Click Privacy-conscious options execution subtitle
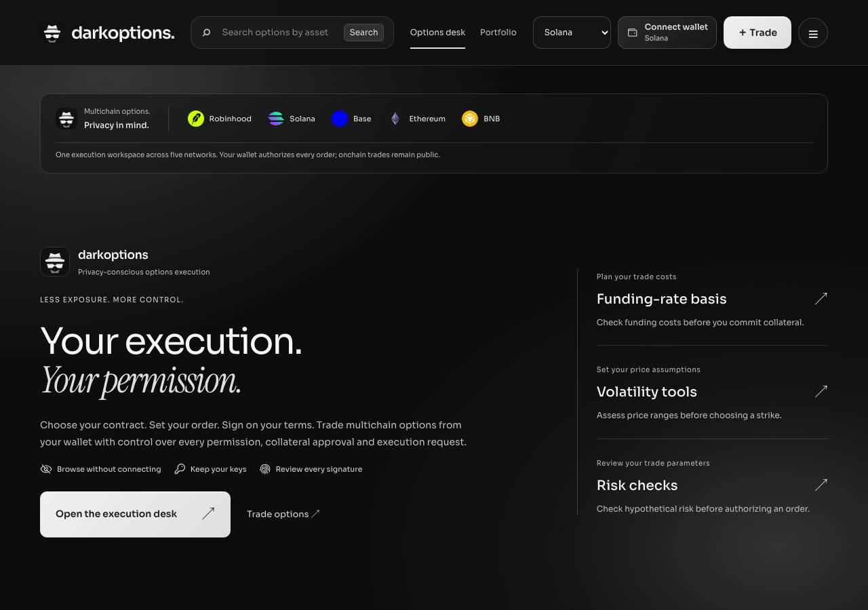 [144, 272]
